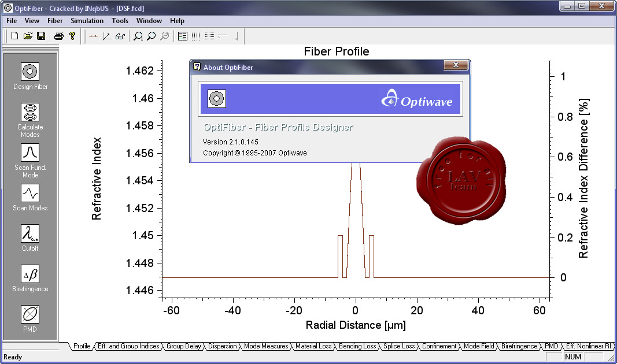This screenshot has width=617, height=364.
Task: Open the View menu
Action: (x=32, y=21)
